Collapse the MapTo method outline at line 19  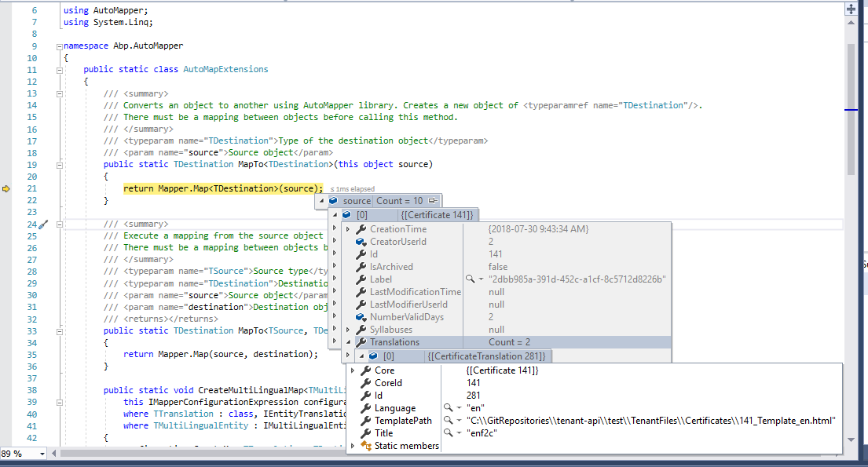click(x=60, y=164)
